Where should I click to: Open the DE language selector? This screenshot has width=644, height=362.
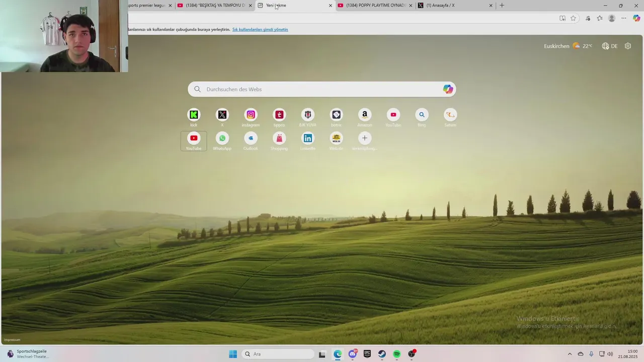pos(610,46)
